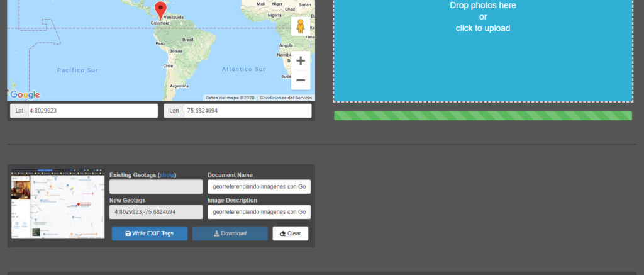Click the Nigeria label on the map
The image size is (644, 275).
point(275,15)
